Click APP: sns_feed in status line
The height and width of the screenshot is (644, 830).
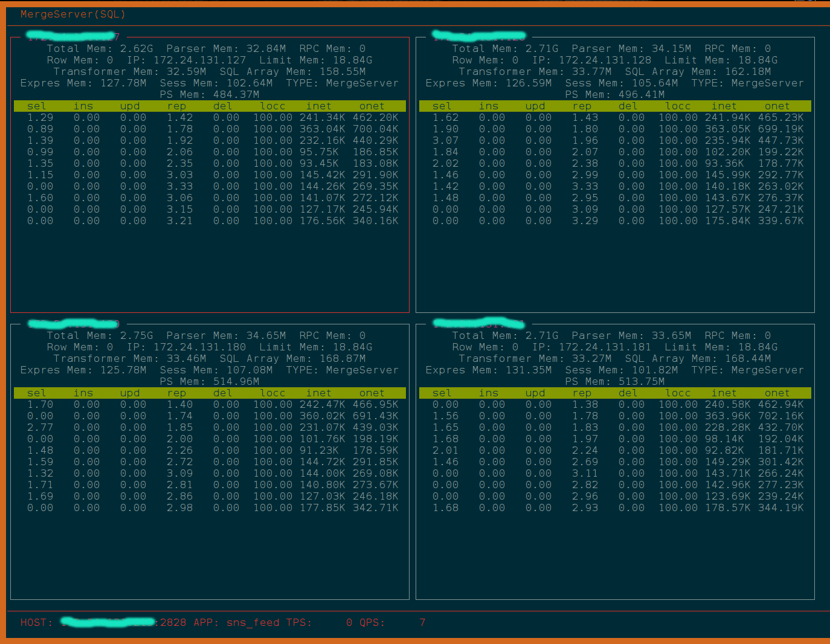[237, 622]
